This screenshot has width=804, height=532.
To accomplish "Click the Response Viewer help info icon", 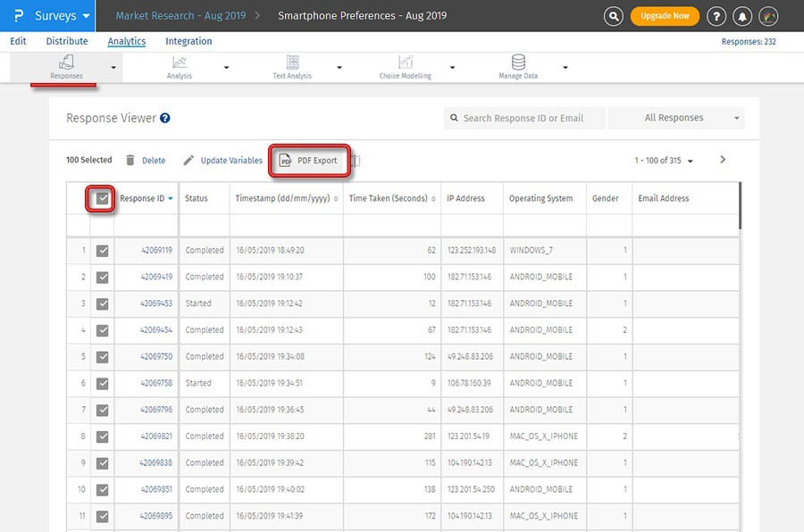I will [165, 118].
